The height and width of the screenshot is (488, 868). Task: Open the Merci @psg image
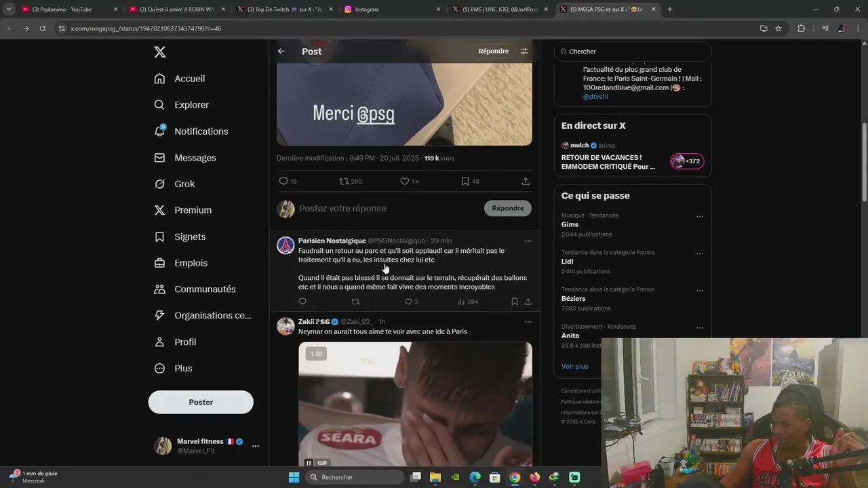point(404,104)
